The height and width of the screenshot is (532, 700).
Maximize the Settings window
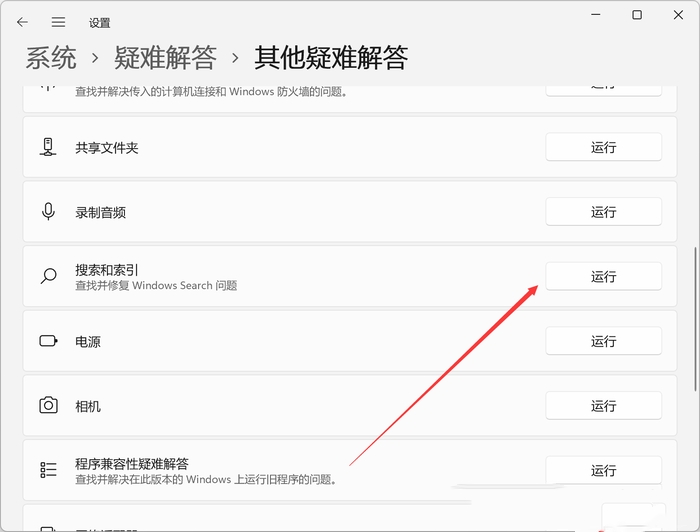coord(636,15)
